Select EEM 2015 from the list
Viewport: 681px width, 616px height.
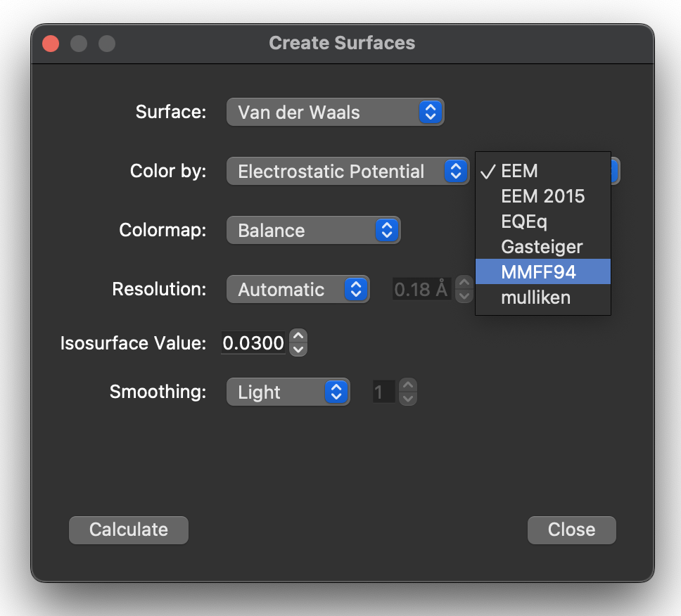[x=543, y=196]
